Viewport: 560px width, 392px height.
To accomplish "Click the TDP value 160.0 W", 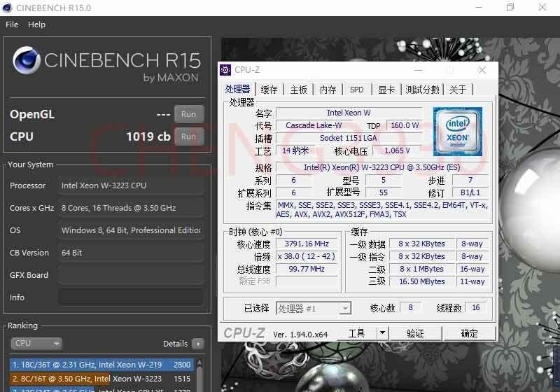I will 405,125.
